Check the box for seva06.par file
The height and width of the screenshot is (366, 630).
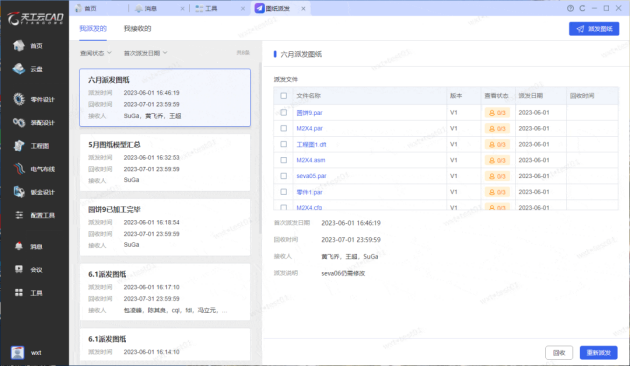pyautogui.click(x=284, y=176)
